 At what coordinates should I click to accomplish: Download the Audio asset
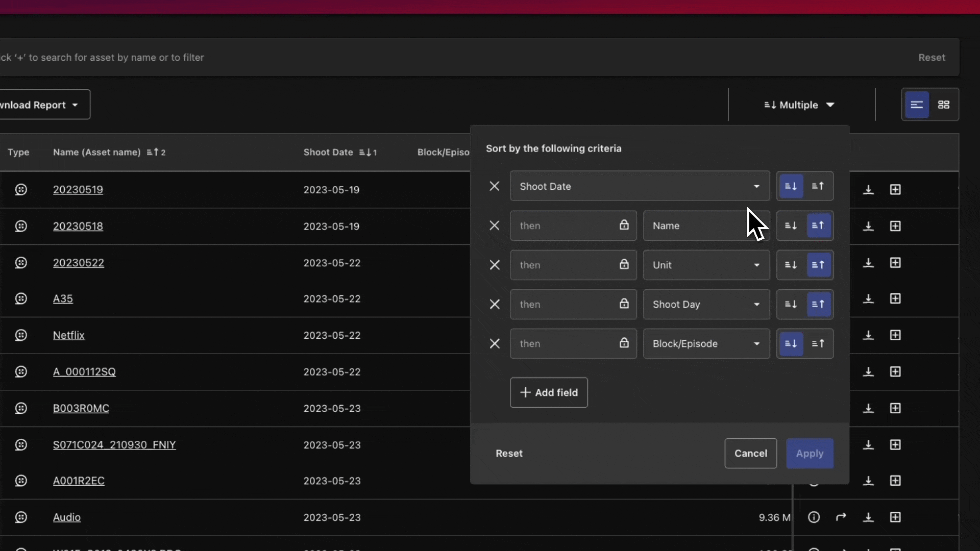tap(868, 517)
